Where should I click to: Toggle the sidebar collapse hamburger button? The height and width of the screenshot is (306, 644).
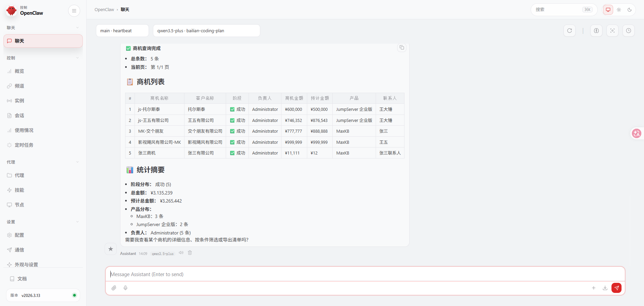(74, 11)
